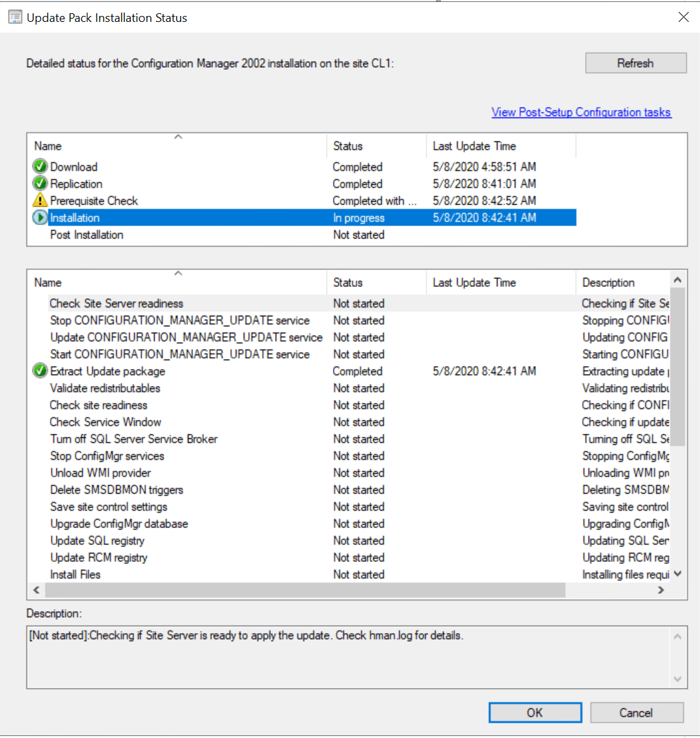Sort lower list by Name column header
The width and height of the screenshot is (700, 738).
tap(177, 282)
